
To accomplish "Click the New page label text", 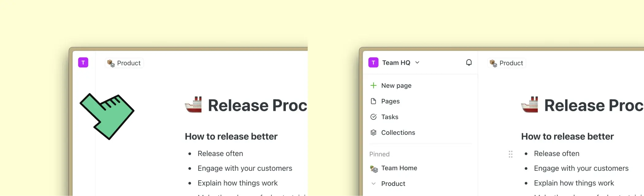I will [396, 85].
